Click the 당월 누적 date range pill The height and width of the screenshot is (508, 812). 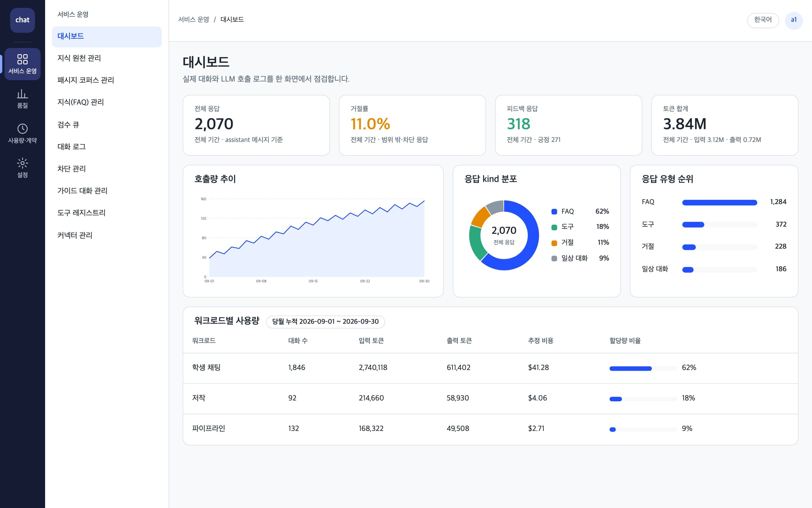325,321
